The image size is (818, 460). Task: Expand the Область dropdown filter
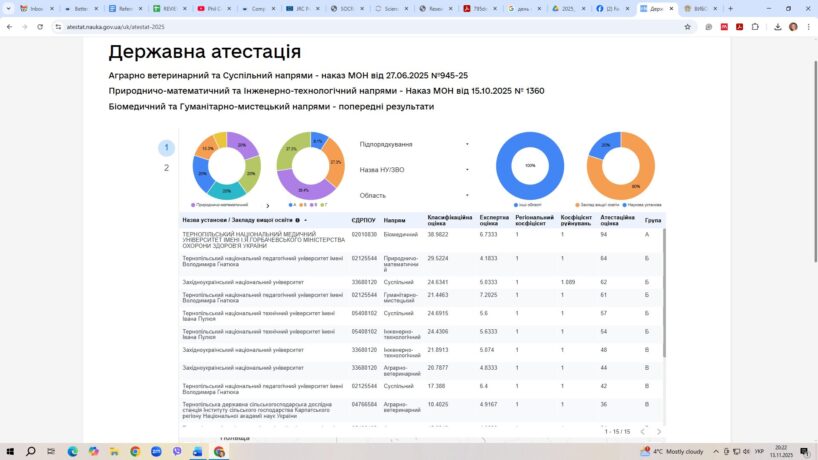[414, 195]
